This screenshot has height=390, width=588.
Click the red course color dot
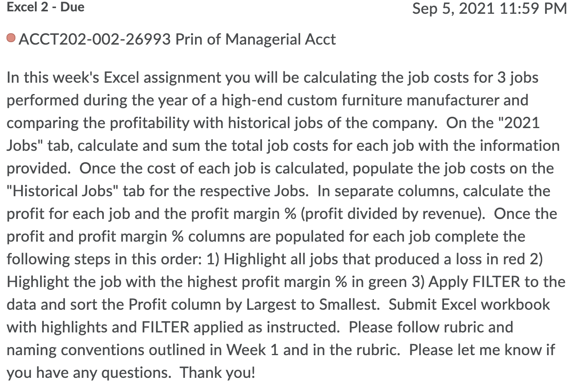click(x=11, y=39)
